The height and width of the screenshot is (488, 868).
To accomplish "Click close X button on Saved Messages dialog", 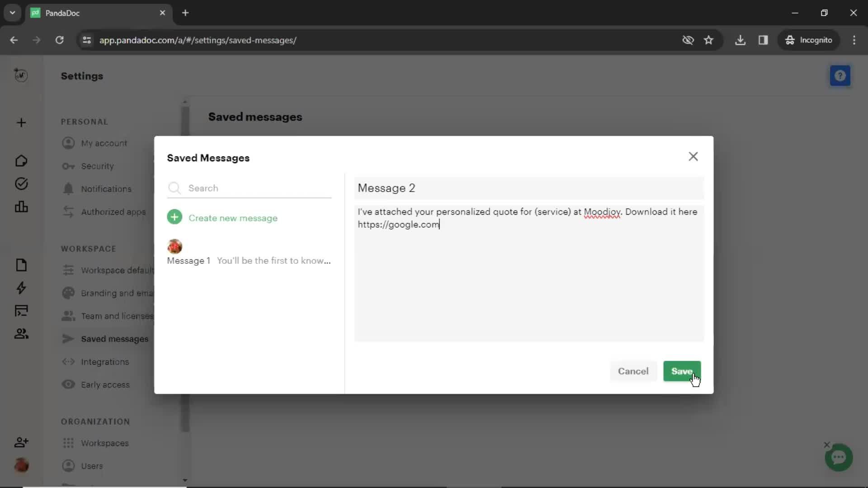I will (x=693, y=156).
